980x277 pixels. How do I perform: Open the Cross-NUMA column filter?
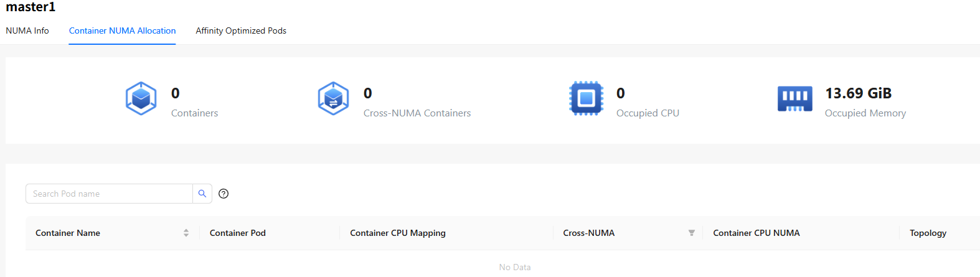pos(691,233)
